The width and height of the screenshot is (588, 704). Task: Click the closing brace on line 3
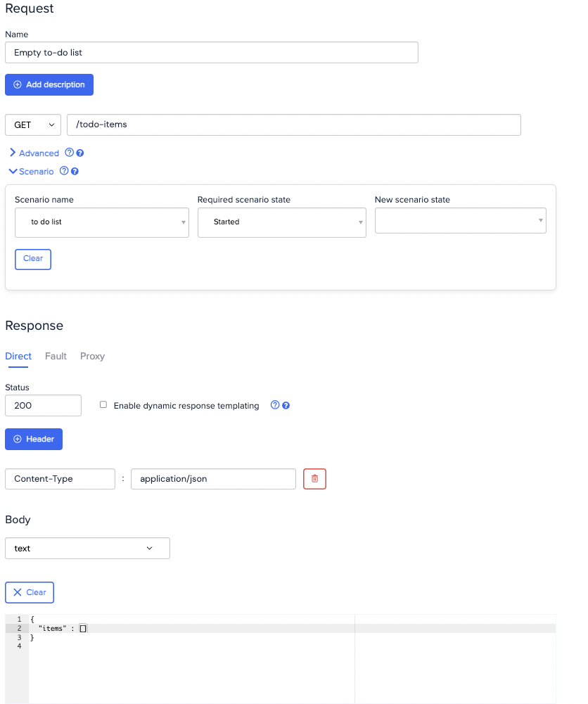[32, 638]
